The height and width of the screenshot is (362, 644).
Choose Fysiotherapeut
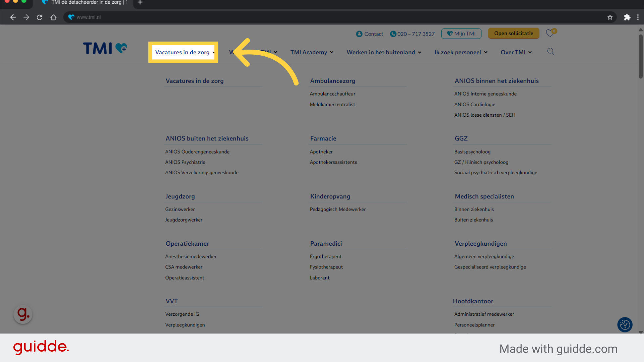click(x=326, y=267)
